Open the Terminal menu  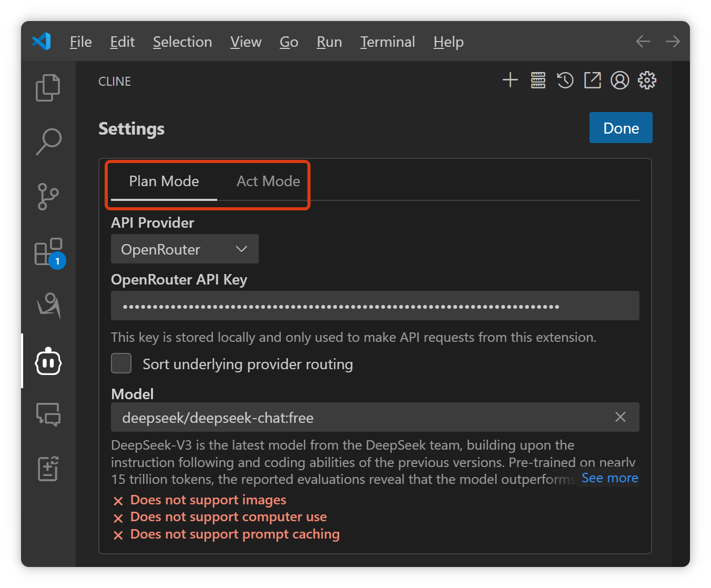(388, 42)
